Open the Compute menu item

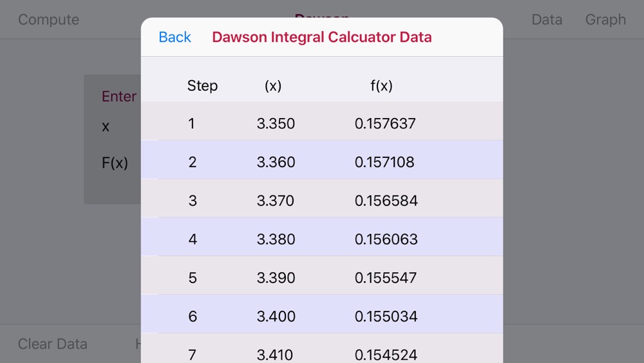click(x=48, y=19)
